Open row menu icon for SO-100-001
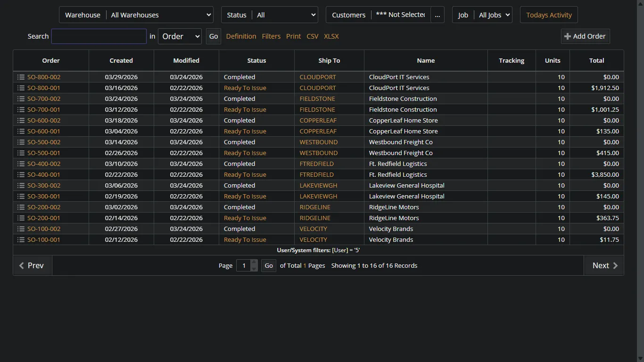This screenshot has height=362, width=644. 21,239
